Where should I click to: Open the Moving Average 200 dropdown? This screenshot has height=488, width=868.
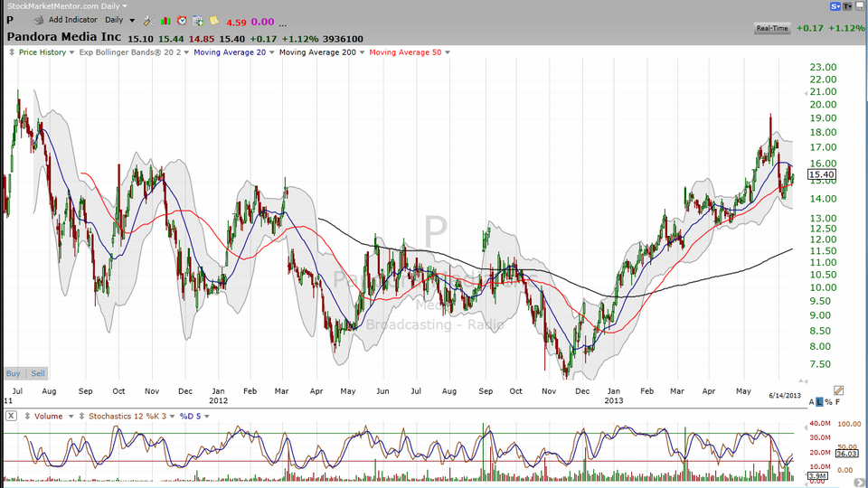point(362,52)
